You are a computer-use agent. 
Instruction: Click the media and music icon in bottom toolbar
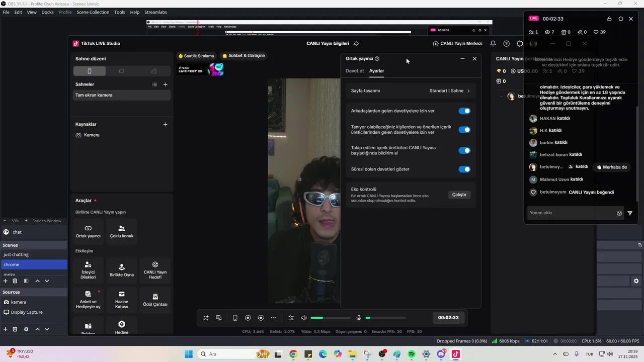tap(219, 318)
